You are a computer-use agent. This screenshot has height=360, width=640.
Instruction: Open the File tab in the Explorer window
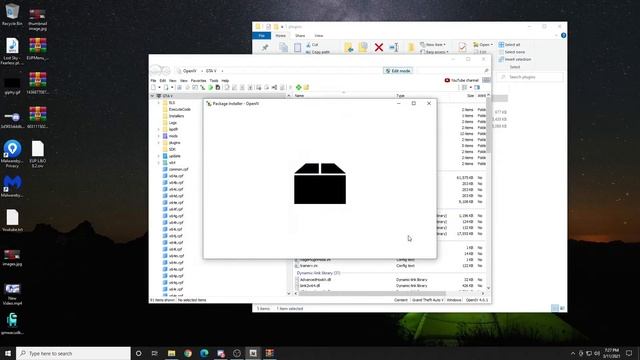262,36
